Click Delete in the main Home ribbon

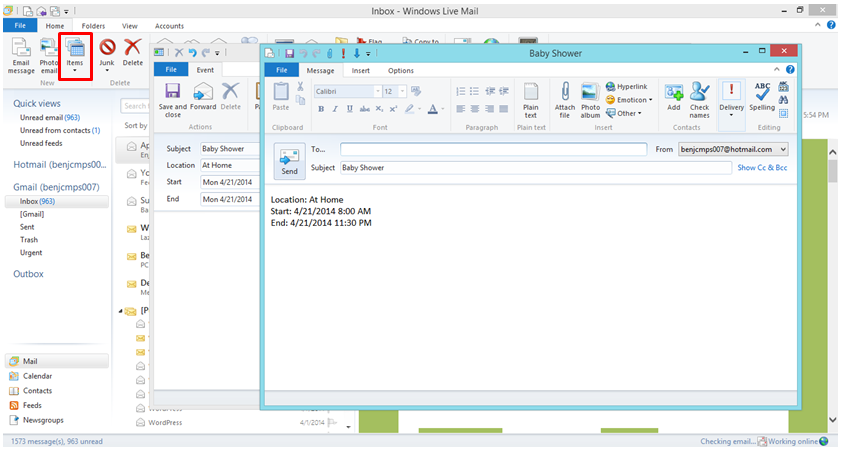[x=132, y=52]
